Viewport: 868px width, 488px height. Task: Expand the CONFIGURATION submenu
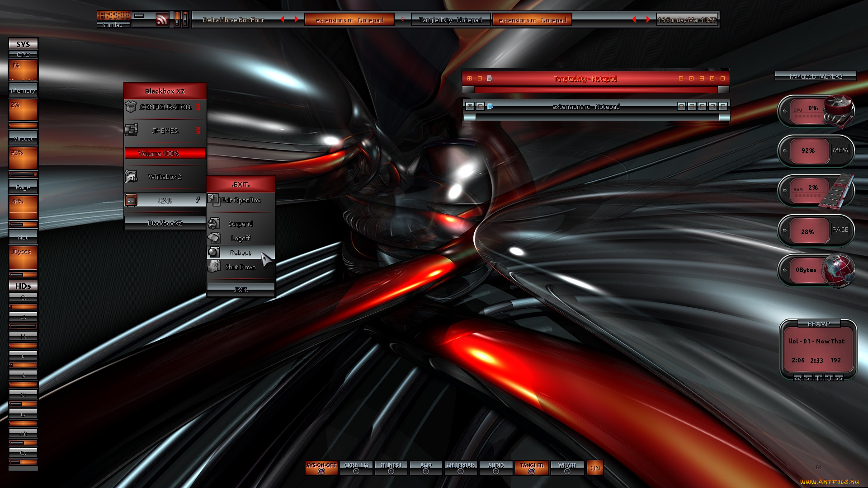click(x=165, y=107)
